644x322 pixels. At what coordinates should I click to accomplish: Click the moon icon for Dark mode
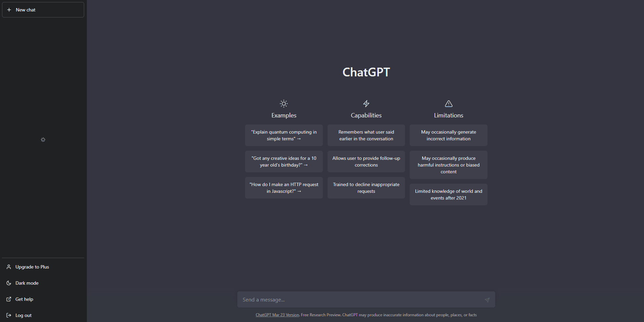point(9,283)
